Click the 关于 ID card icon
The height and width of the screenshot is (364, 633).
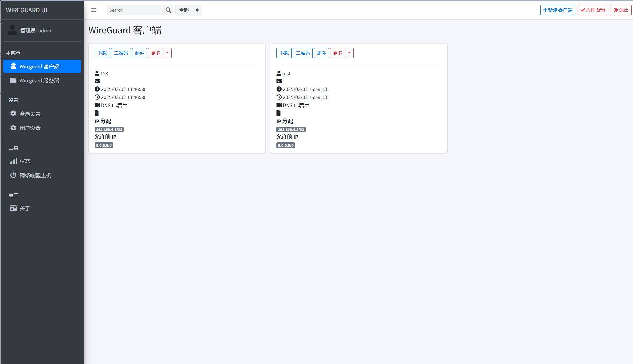click(x=13, y=208)
